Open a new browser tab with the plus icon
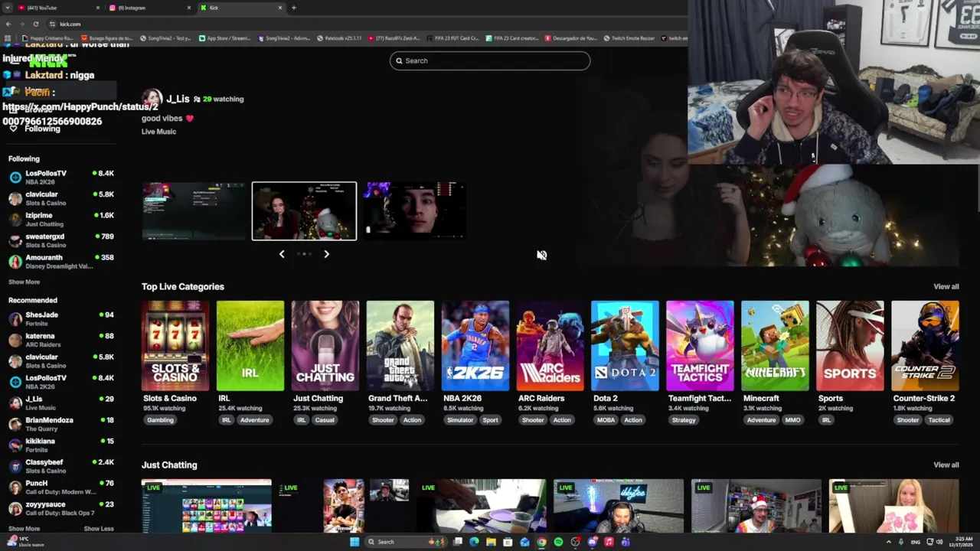Image resolution: width=980 pixels, height=551 pixels. 294,8
